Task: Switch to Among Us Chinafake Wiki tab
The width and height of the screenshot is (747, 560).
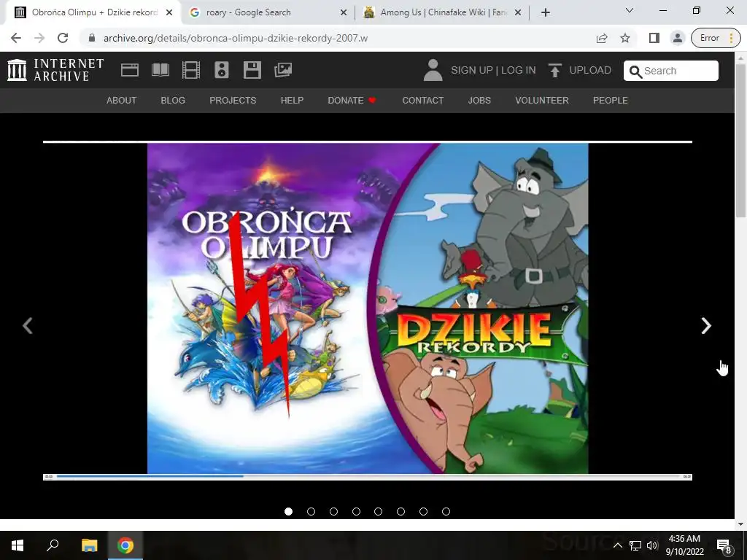Action: click(x=442, y=12)
